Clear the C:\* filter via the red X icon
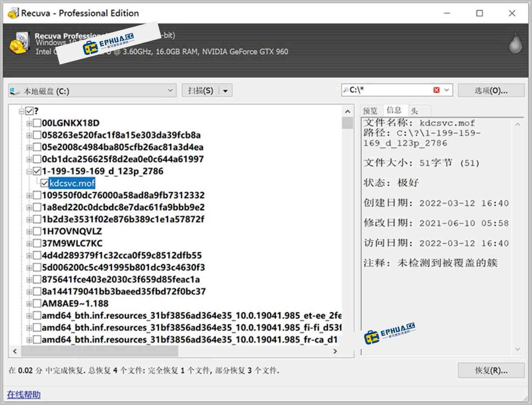This screenshot has width=532, height=405. (436, 90)
